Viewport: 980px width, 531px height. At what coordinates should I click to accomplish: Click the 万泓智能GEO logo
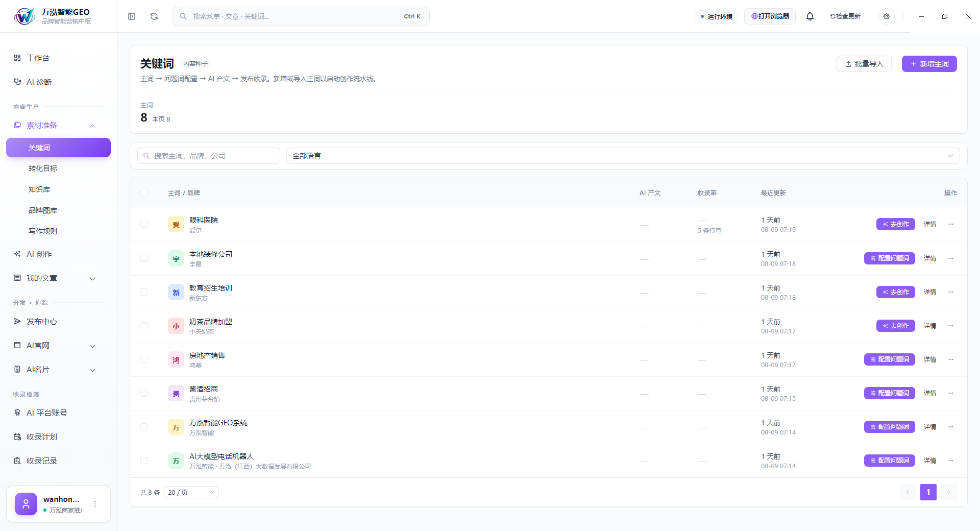coord(24,16)
